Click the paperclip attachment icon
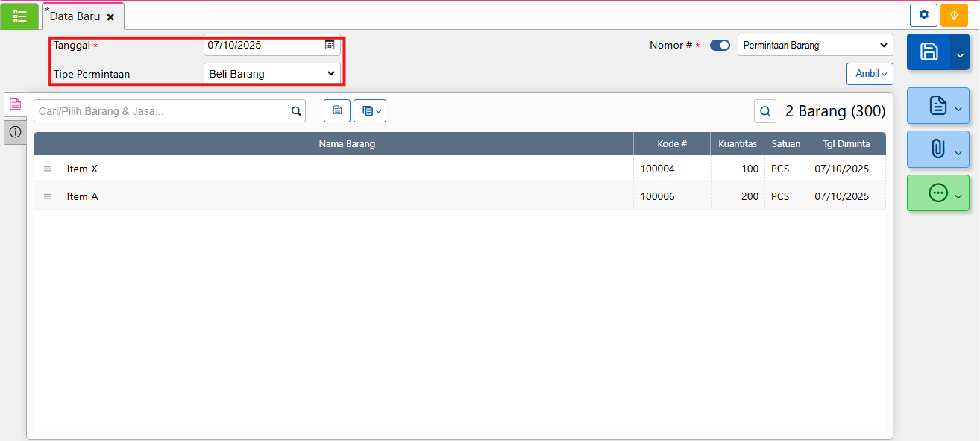The height and width of the screenshot is (441, 980). 937,149
